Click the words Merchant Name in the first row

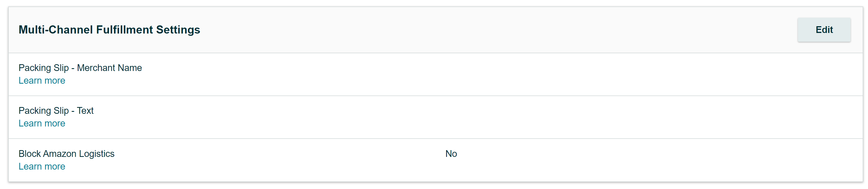pos(109,68)
